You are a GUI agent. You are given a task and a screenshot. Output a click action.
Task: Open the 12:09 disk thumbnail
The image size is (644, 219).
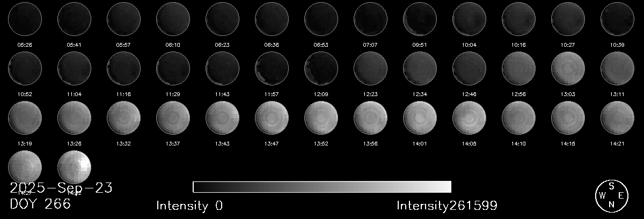coord(321,69)
